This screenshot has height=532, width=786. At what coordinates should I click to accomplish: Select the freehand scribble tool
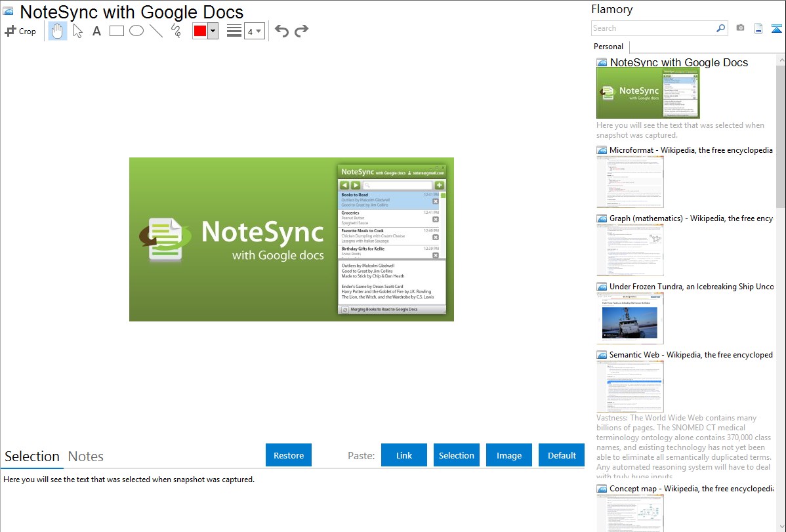coord(176,31)
